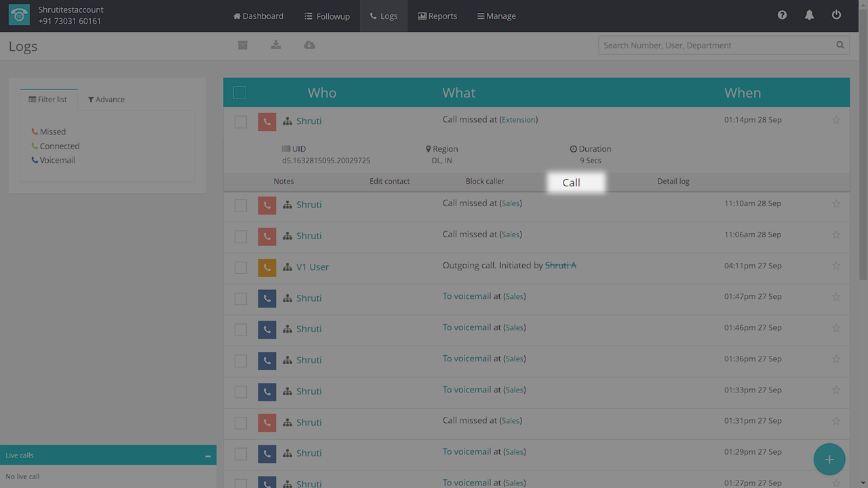The width and height of the screenshot is (868, 488).
Task: Open the notifications bell
Action: [x=809, y=16]
